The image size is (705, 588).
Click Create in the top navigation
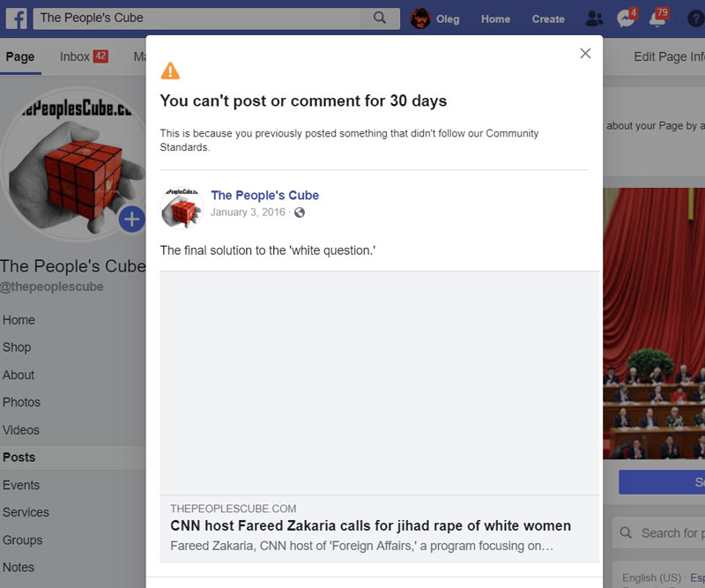(548, 19)
